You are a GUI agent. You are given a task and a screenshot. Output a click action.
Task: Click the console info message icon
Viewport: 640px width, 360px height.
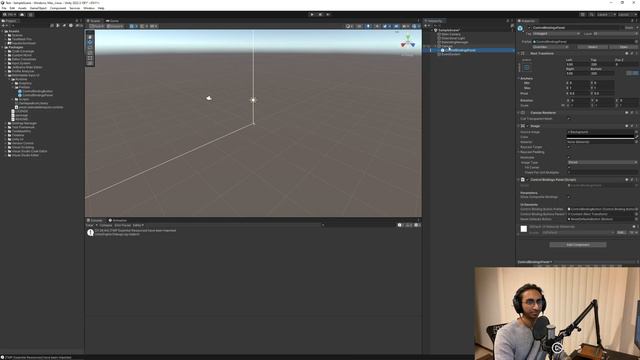90,233
